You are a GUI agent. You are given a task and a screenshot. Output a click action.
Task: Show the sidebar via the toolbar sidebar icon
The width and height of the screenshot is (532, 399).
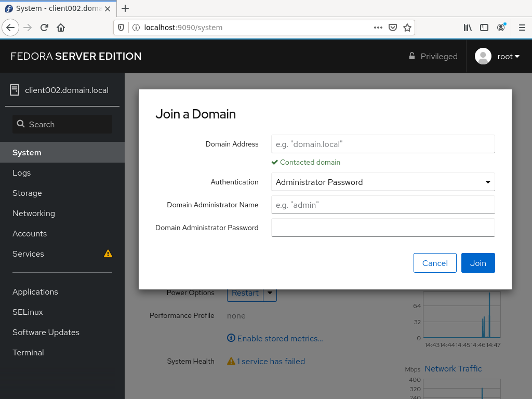[x=484, y=28]
